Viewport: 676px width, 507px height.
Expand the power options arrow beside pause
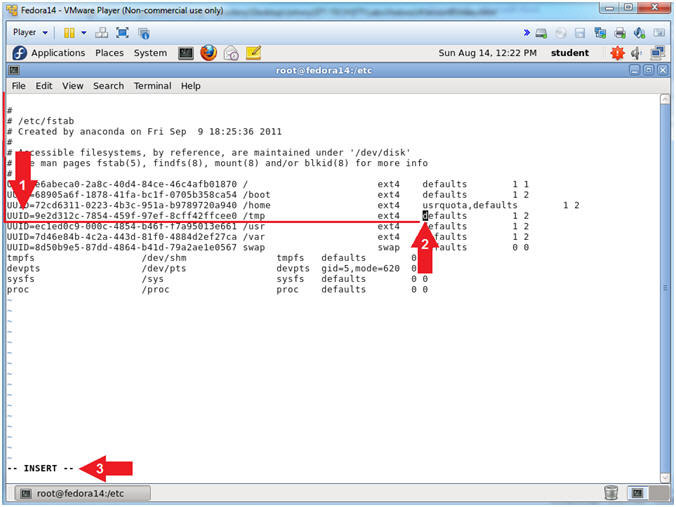pyautogui.click(x=84, y=33)
